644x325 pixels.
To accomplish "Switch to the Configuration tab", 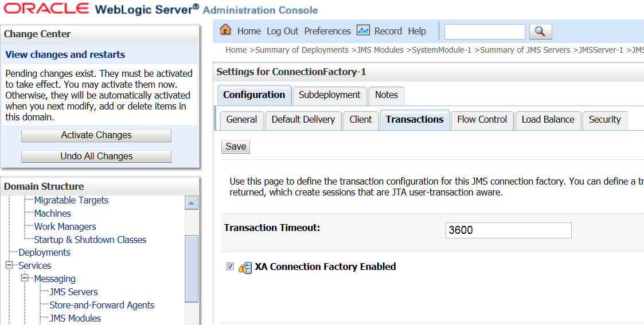I will (254, 95).
